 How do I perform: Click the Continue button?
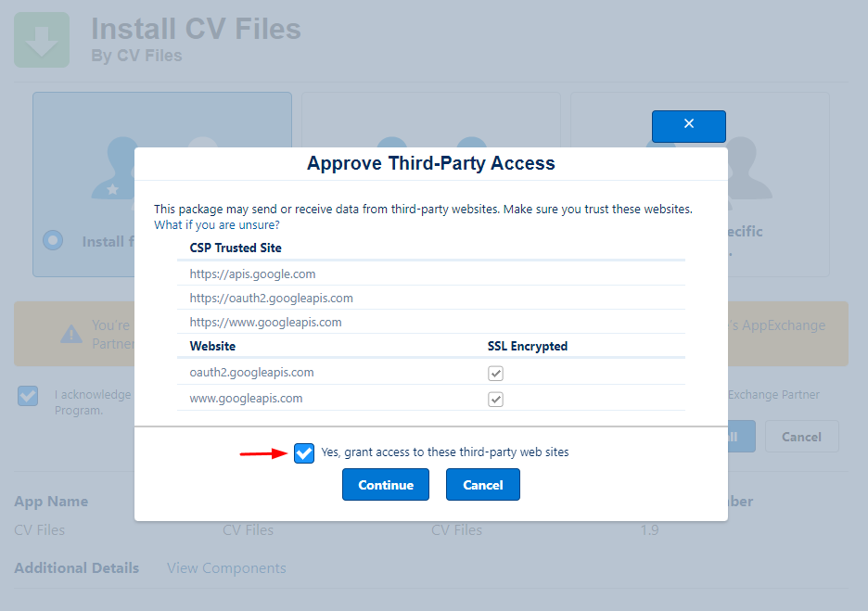385,484
